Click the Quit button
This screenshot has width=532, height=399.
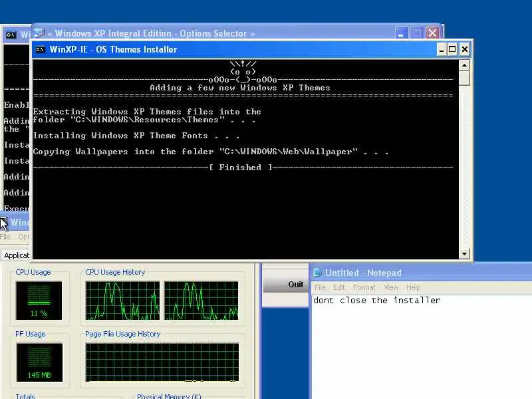coord(286,285)
